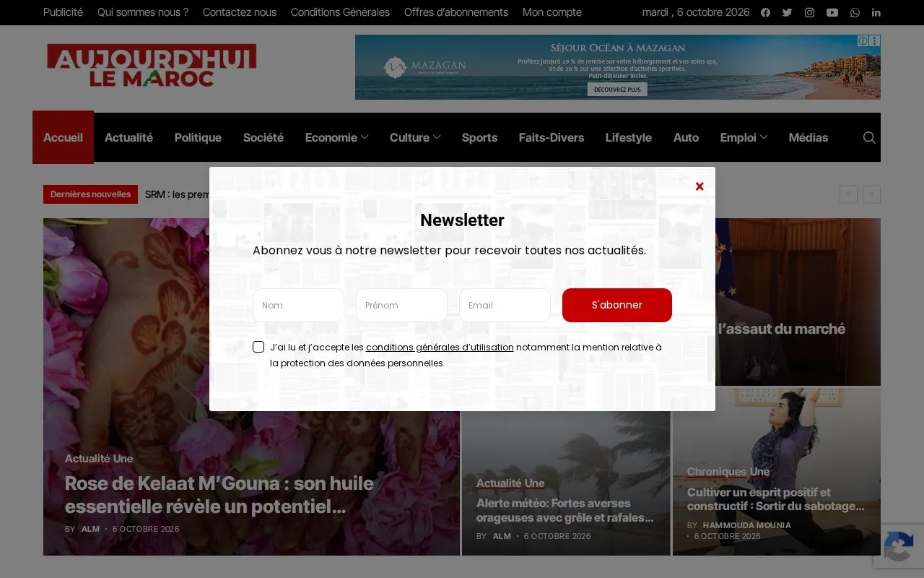Open Qui sommes nous ? link
The height and width of the screenshot is (578, 924).
(143, 12)
